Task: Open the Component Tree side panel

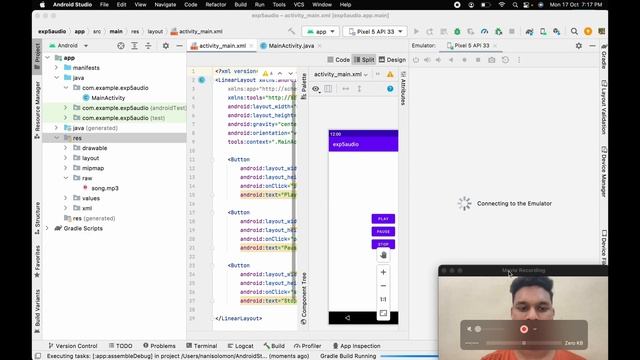Action: pyautogui.click(x=304, y=298)
